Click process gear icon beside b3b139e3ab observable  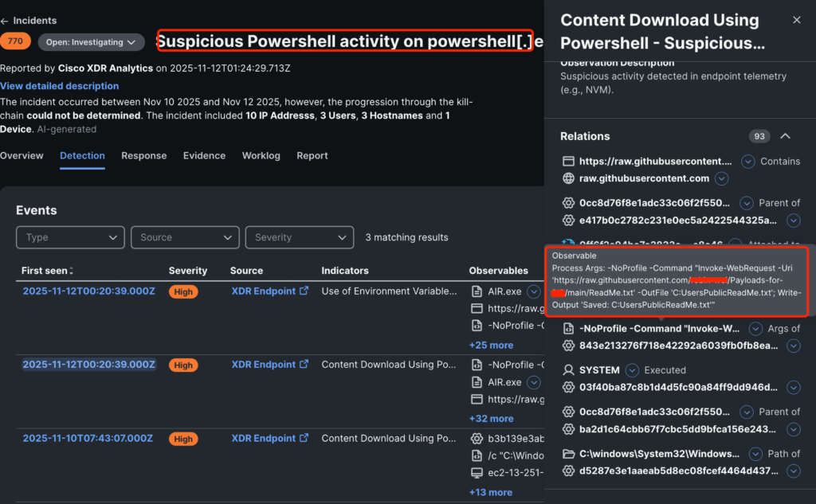point(477,438)
